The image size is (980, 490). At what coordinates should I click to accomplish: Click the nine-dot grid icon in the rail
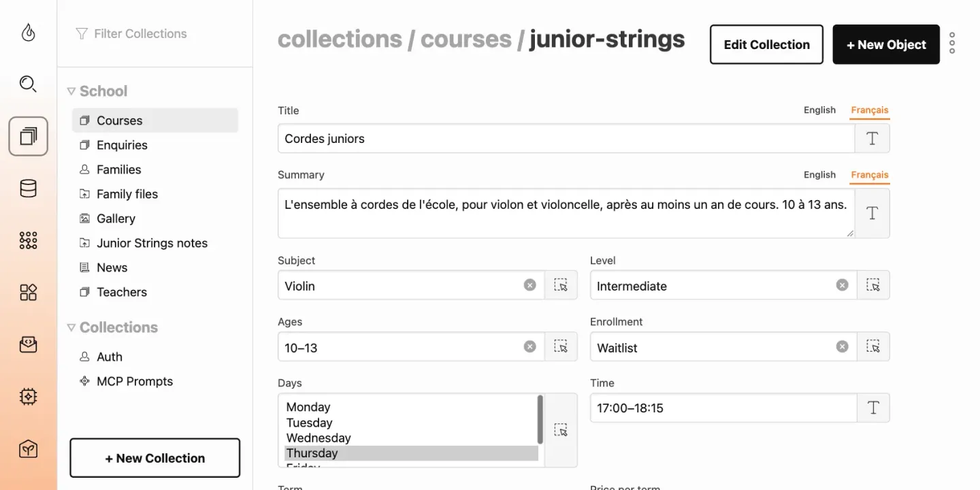[x=28, y=240]
